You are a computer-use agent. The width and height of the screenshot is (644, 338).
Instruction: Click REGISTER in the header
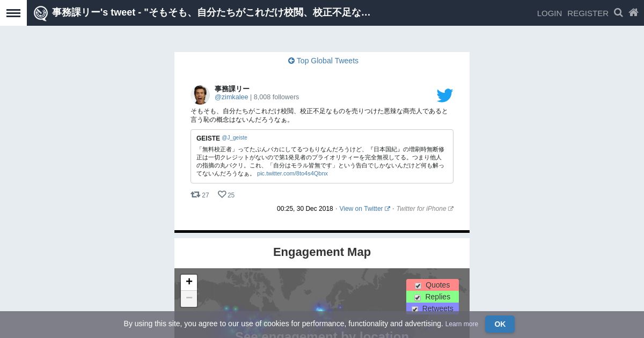click(x=588, y=13)
